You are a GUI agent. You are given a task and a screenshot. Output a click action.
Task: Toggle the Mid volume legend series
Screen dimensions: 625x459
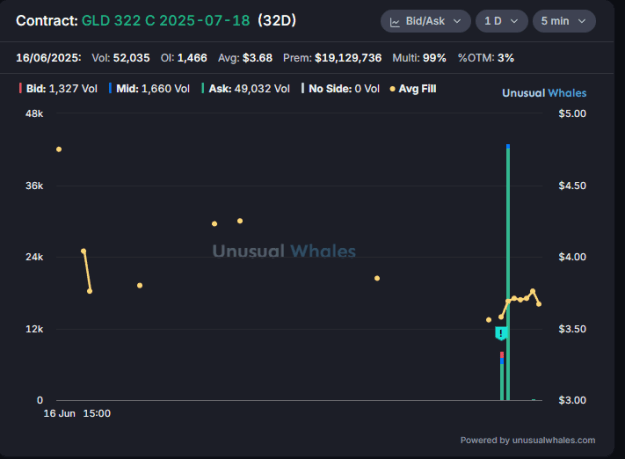(149, 88)
